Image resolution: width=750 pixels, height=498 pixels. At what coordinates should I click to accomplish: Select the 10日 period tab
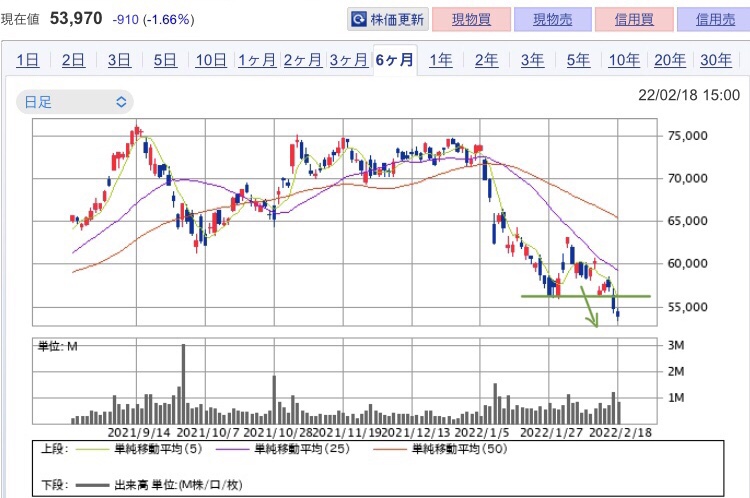211,60
